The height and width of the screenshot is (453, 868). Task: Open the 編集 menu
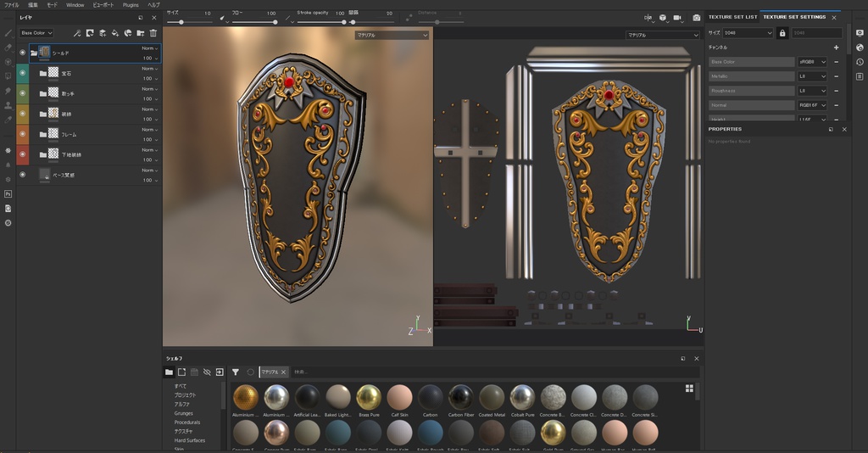coord(33,5)
